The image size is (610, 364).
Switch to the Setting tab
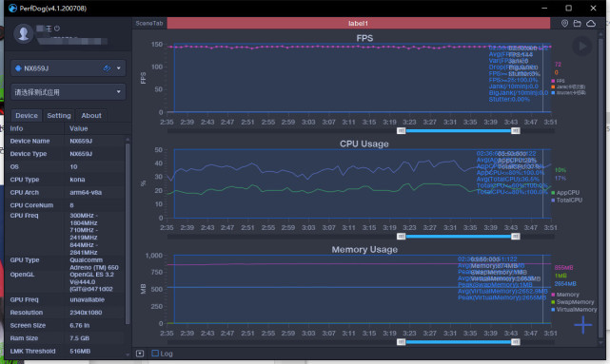pos(59,115)
